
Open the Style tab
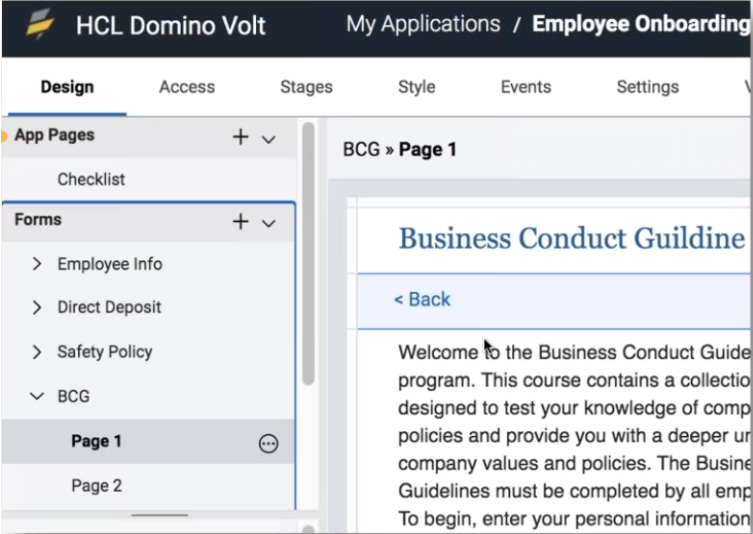pos(416,87)
